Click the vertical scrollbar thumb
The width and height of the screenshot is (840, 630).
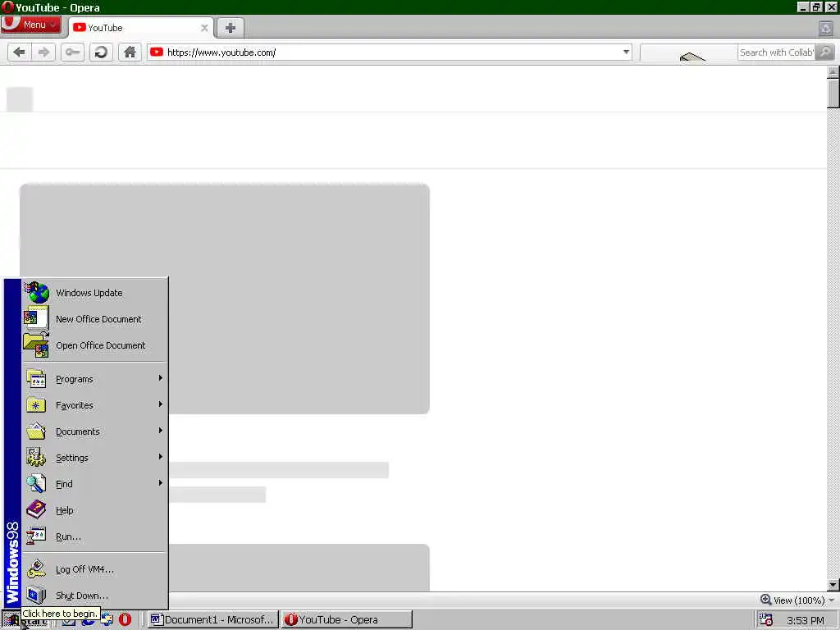[x=833, y=94]
